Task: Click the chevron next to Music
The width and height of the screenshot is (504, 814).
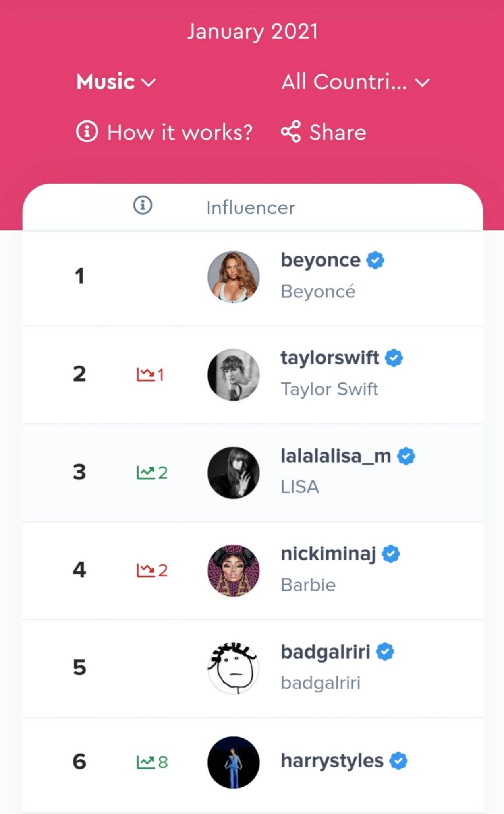Action: [x=149, y=83]
